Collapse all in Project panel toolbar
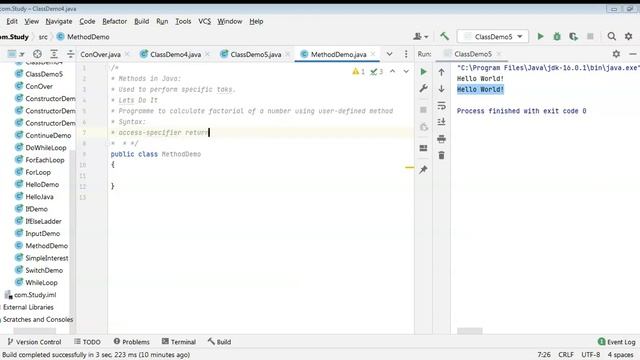The width and height of the screenshot is (640, 360). click(70, 54)
